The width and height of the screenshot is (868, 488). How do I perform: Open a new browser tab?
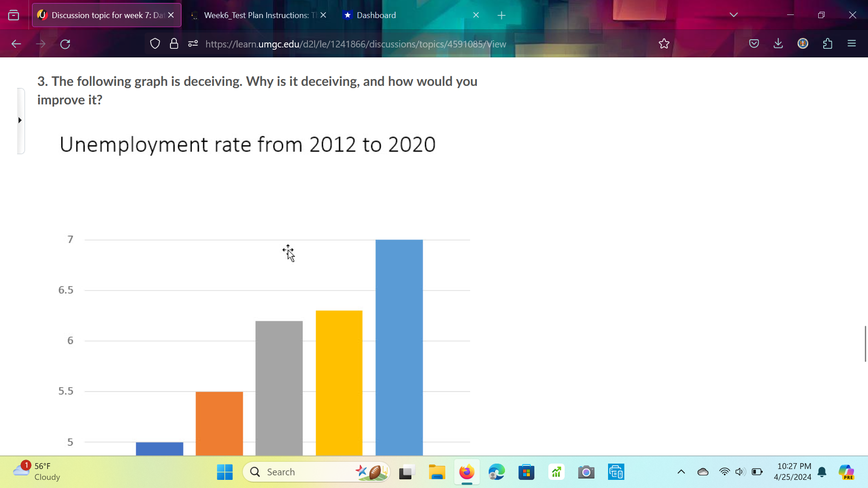[x=501, y=15]
